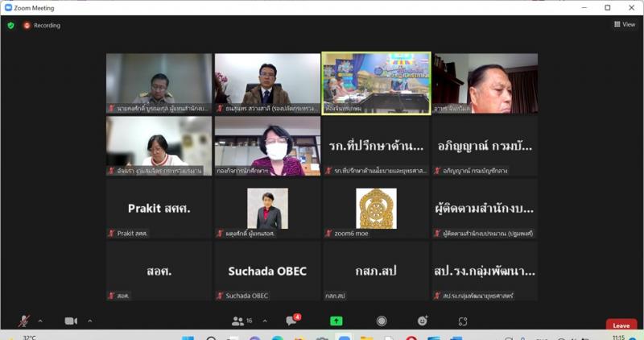Open the Reactions smiley icon

click(x=423, y=321)
